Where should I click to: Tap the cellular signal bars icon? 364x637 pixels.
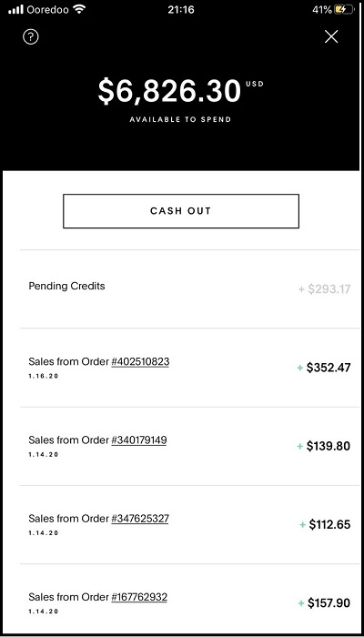(15, 10)
